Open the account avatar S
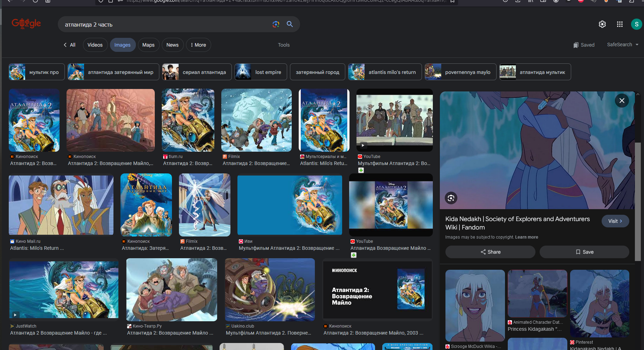Screen dimensions: 644x350 click(x=636, y=24)
